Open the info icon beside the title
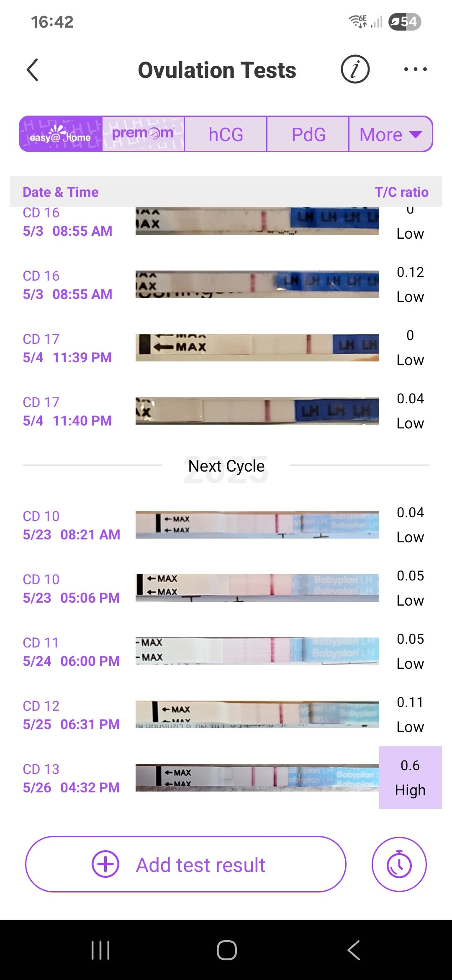The image size is (452, 980). coord(355,69)
